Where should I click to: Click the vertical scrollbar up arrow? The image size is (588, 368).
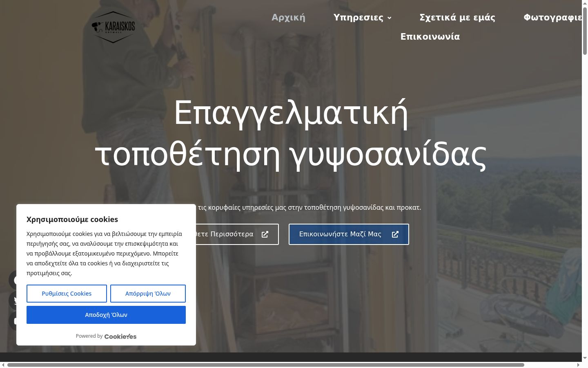585,3
